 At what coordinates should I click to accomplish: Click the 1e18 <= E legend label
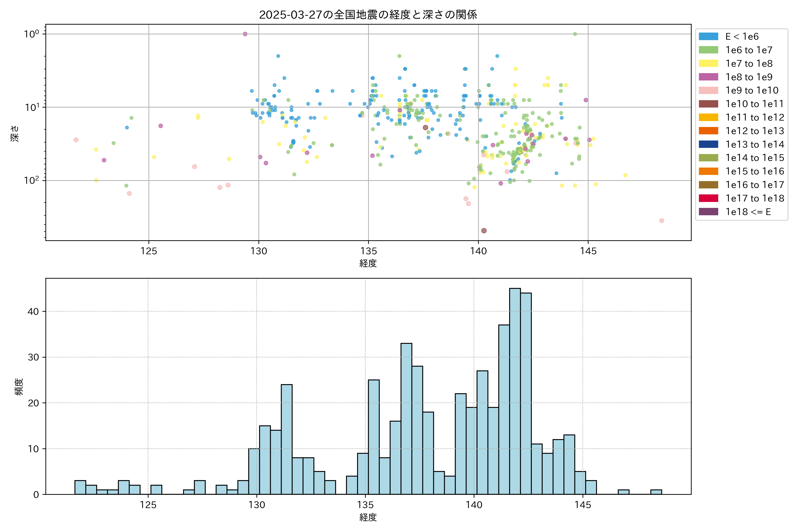coord(748,212)
